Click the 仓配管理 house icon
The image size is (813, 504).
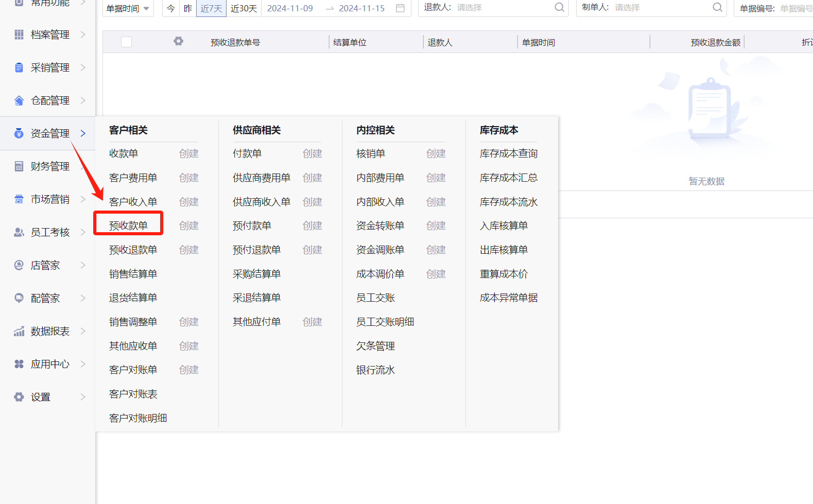tap(19, 100)
